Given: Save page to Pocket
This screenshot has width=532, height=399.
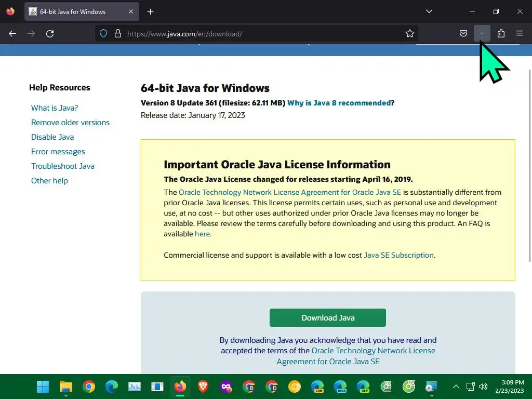Looking at the screenshot, I should [463, 34].
